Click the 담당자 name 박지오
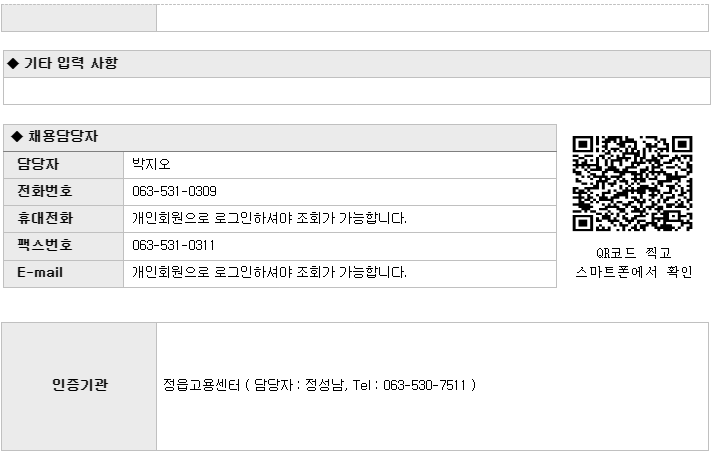 [151, 164]
